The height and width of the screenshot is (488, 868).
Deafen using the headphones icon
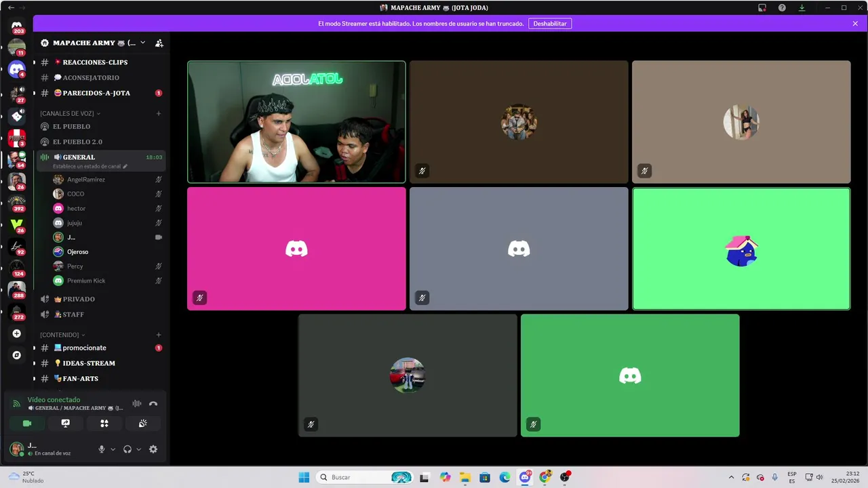click(127, 449)
